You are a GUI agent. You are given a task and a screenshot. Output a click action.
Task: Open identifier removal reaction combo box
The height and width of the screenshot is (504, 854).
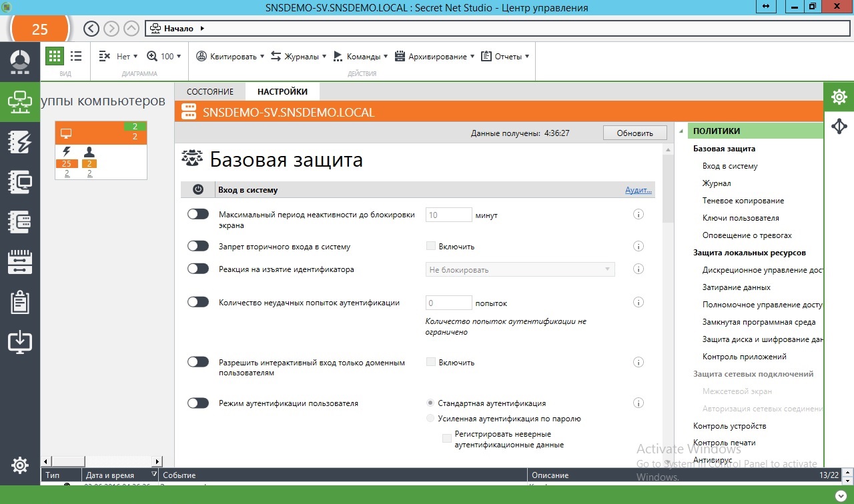point(520,269)
